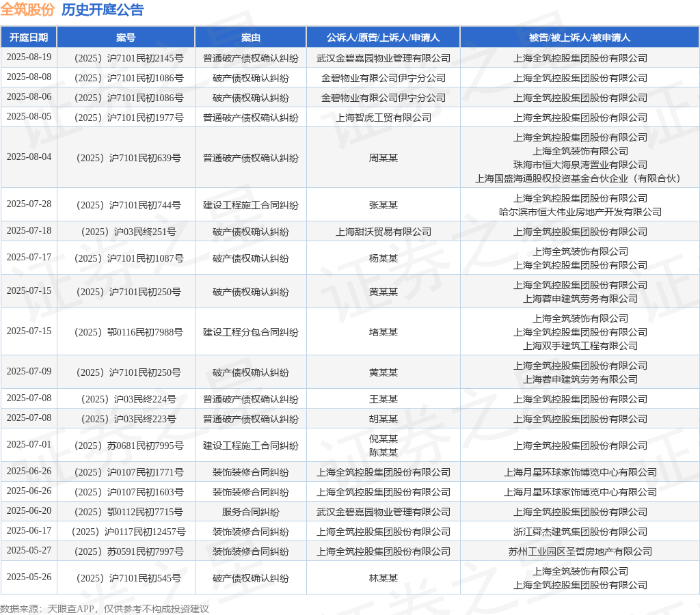Click case number 沪7101民初545号

pos(129,578)
